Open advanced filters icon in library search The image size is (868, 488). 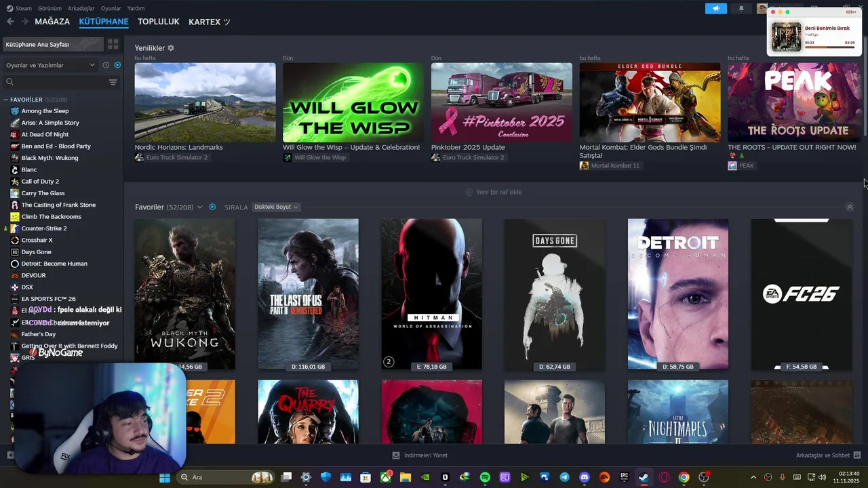coord(113,82)
